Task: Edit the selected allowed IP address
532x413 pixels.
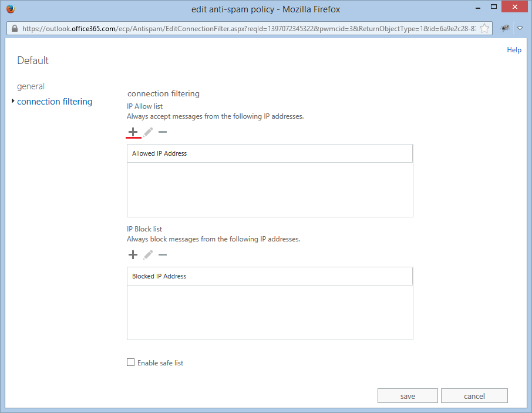Action: pyautogui.click(x=147, y=132)
